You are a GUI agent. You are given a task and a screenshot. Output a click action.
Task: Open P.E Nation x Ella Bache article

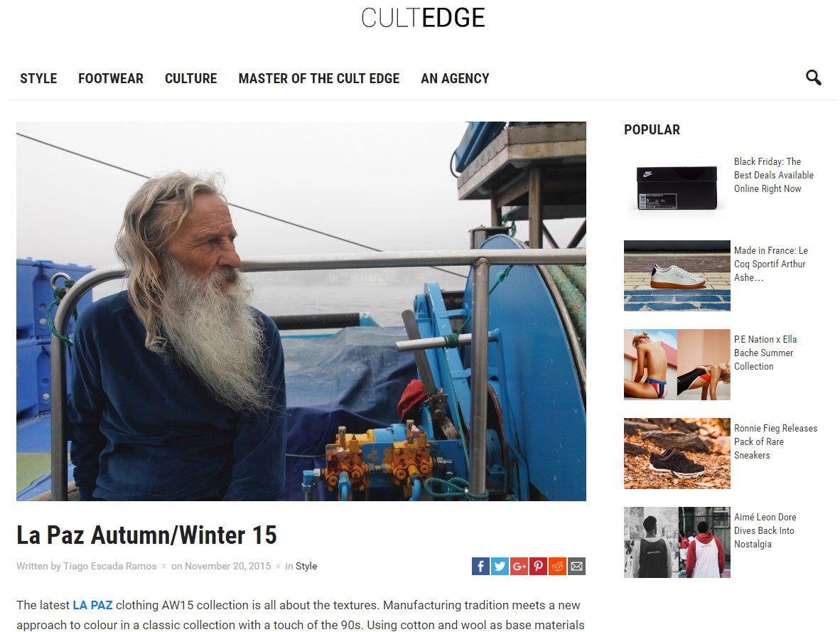coord(765,353)
